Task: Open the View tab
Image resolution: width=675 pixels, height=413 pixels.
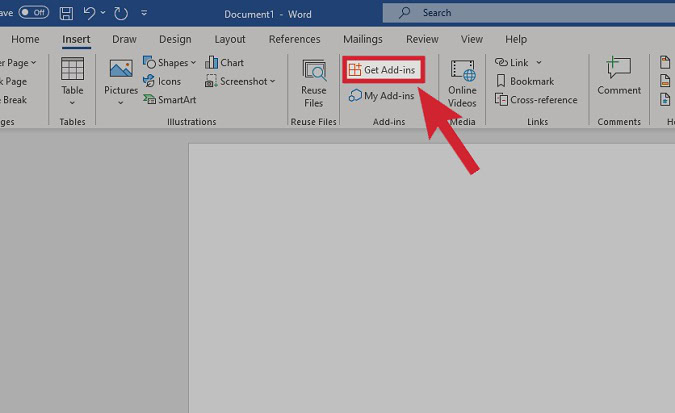Action: [x=472, y=39]
